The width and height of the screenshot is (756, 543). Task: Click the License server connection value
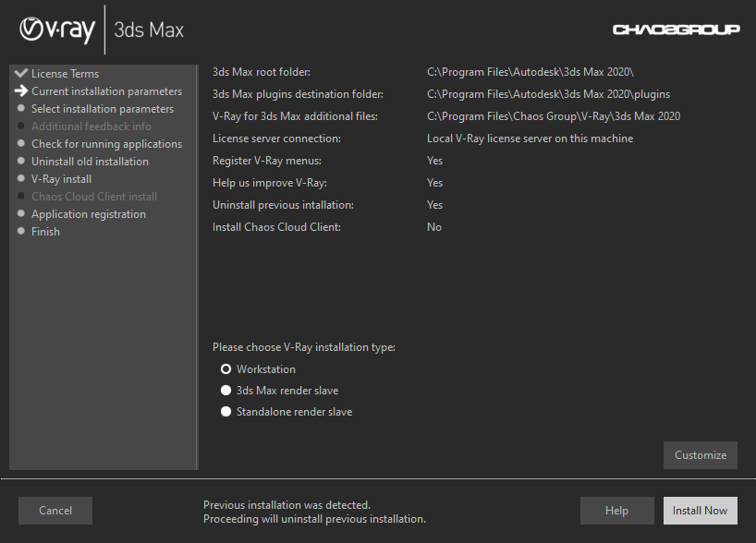coord(529,139)
